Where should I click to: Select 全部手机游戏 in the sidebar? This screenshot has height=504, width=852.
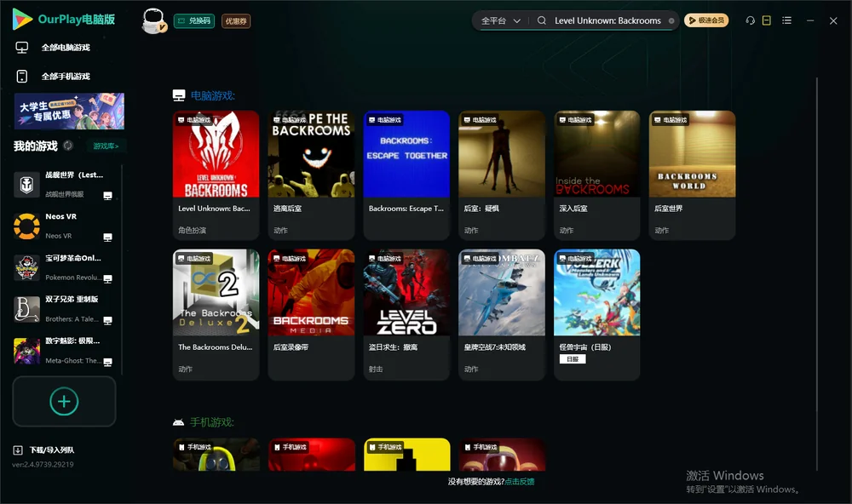coord(53,76)
